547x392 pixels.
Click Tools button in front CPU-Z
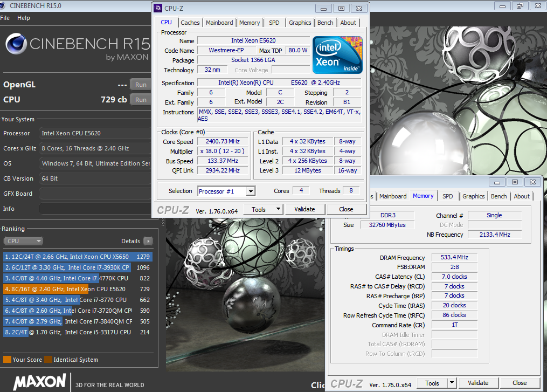(259, 209)
